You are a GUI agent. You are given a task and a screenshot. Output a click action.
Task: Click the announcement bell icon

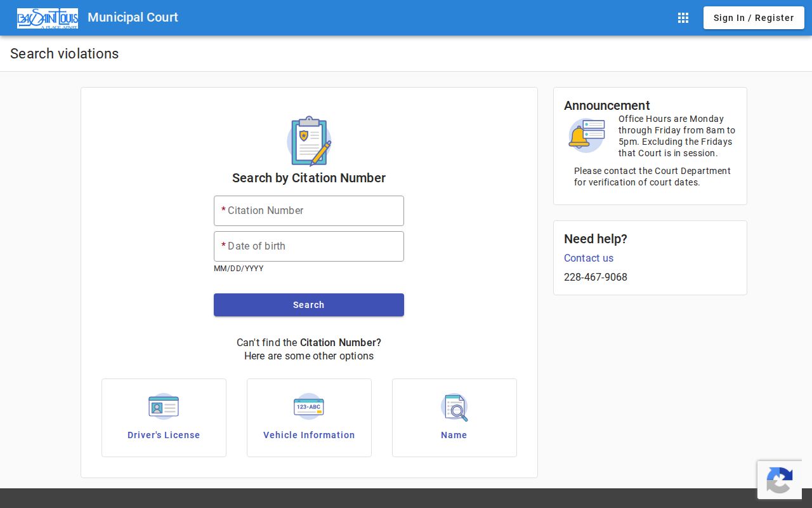[586, 135]
